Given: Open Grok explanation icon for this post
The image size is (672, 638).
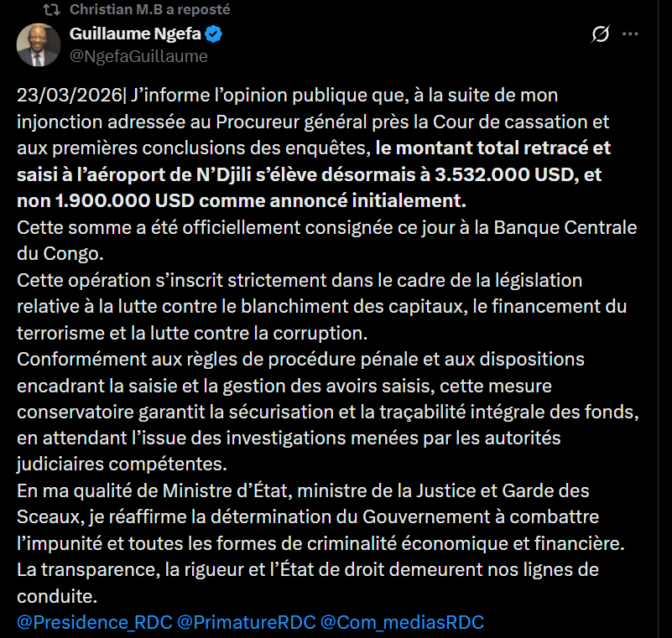Looking at the screenshot, I should tap(600, 34).
